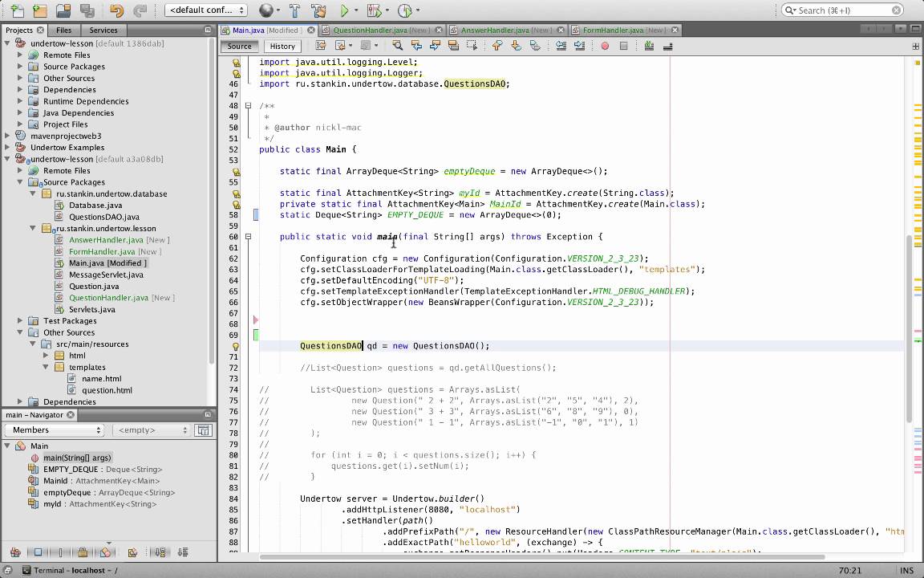Click the Open Project toolbar icon
The height and width of the screenshot is (578, 924).
pos(63,10)
